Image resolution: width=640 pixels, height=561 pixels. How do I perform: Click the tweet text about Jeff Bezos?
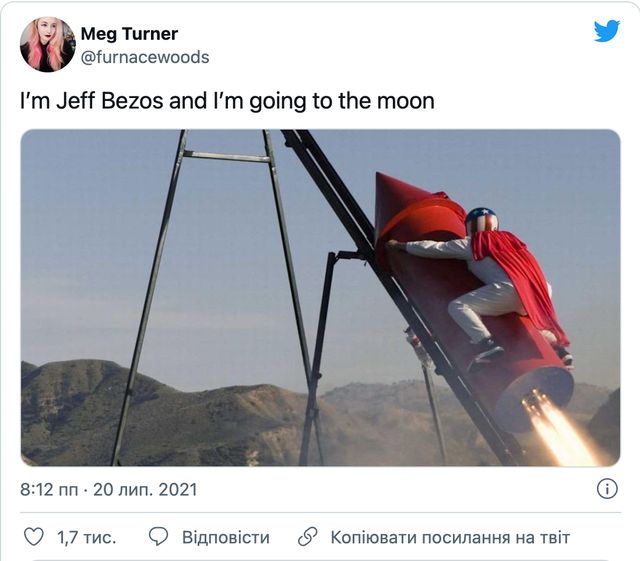click(227, 101)
